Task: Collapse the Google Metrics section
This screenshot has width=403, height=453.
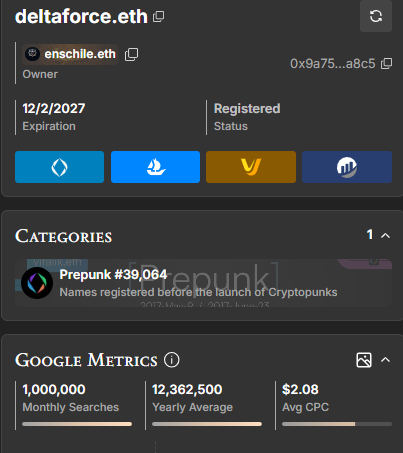Action: 385,360
